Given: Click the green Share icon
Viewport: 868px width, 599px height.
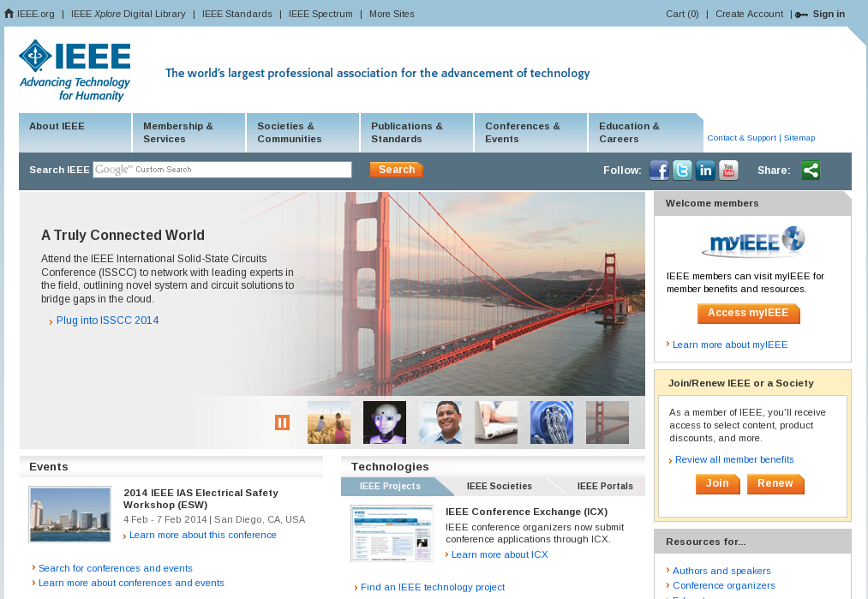Looking at the screenshot, I should (x=811, y=170).
